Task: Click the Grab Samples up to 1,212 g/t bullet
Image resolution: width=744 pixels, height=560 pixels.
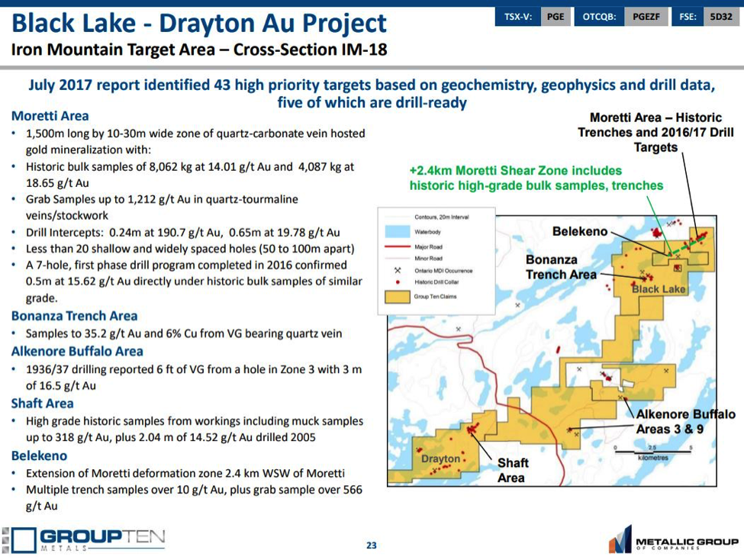Action: point(162,207)
